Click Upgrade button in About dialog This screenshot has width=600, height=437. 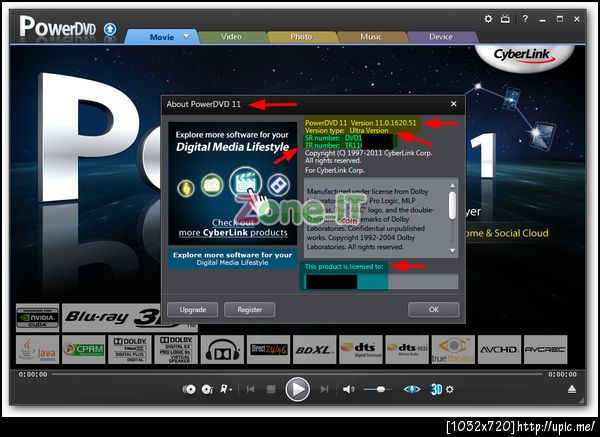click(x=192, y=310)
